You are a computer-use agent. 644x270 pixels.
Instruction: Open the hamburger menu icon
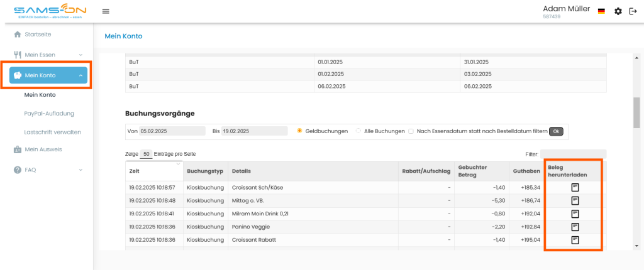(x=106, y=11)
